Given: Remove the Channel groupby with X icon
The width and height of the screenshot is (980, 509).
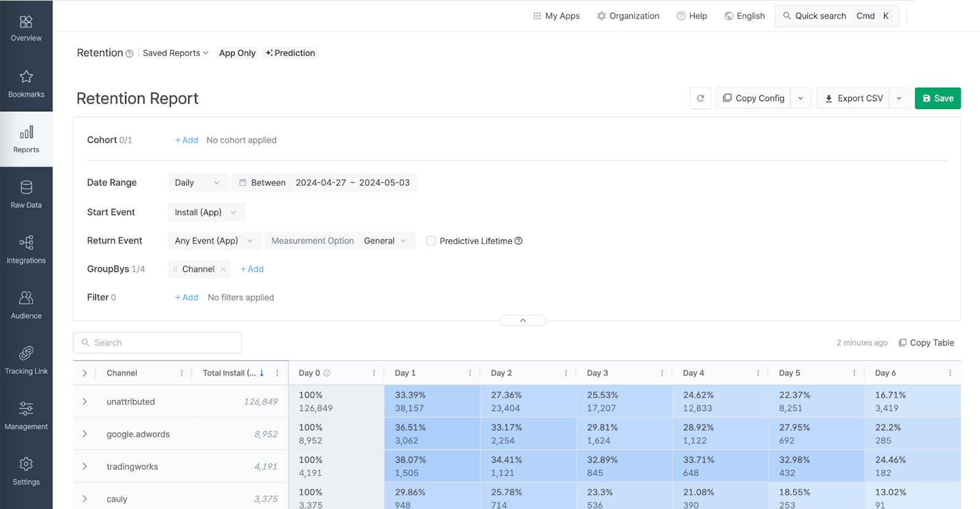Looking at the screenshot, I should click(224, 269).
